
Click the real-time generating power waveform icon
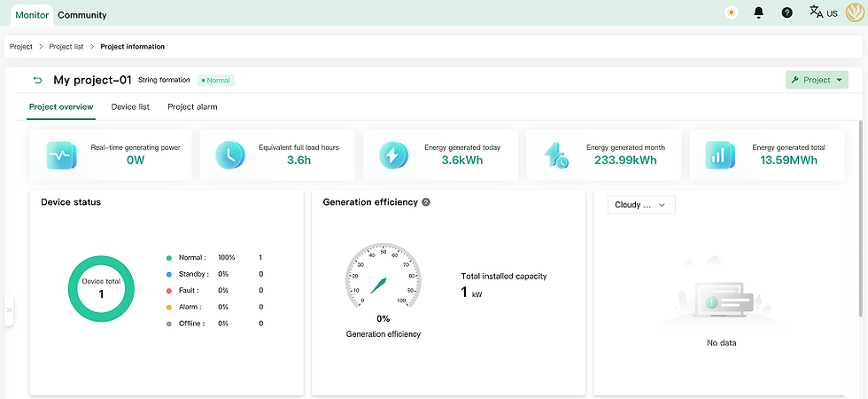click(61, 155)
